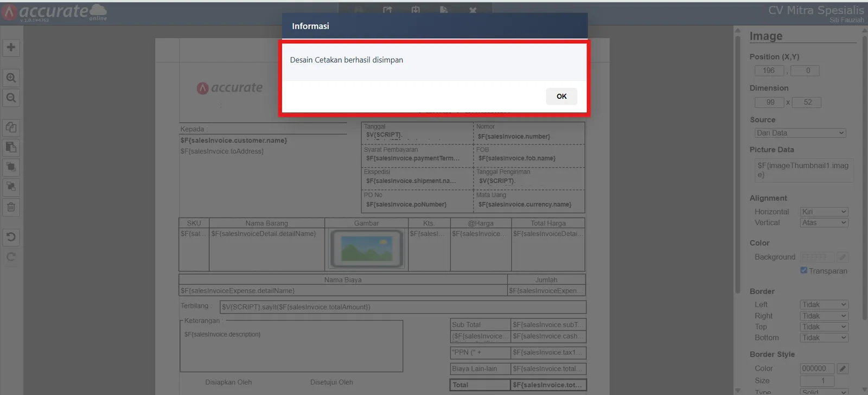This screenshot has height=395, width=868.
Task: Open the Bottom border dropdown
Action: pos(824,337)
